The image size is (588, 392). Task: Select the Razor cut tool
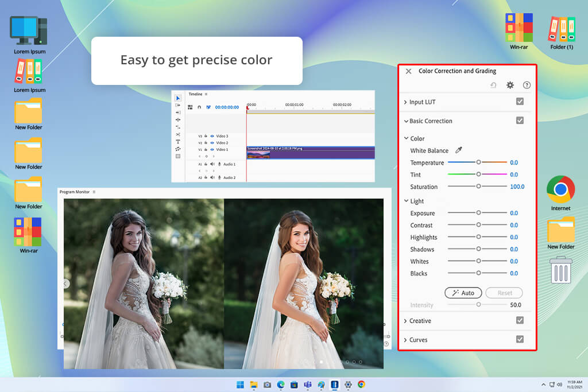pos(178,134)
